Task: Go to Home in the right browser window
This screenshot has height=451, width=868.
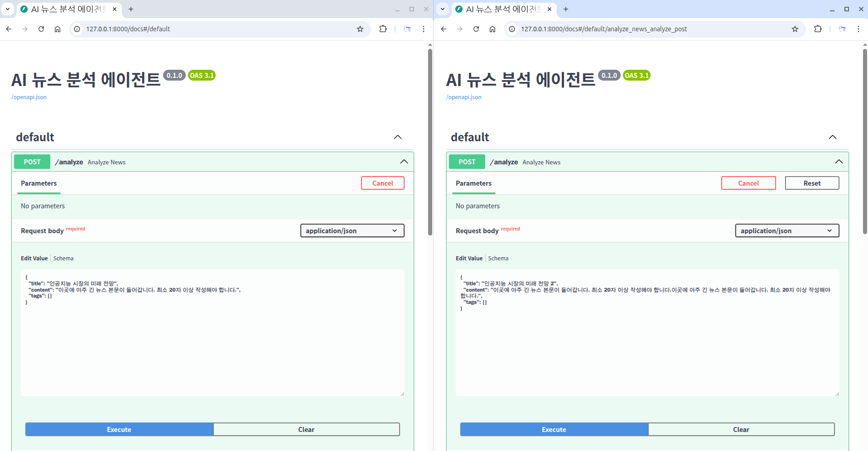Action: [x=492, y=29]
